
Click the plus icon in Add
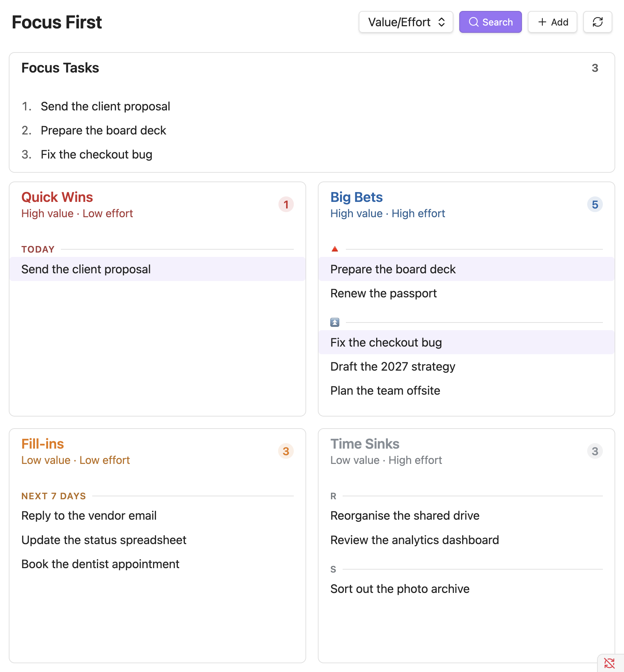542,22
